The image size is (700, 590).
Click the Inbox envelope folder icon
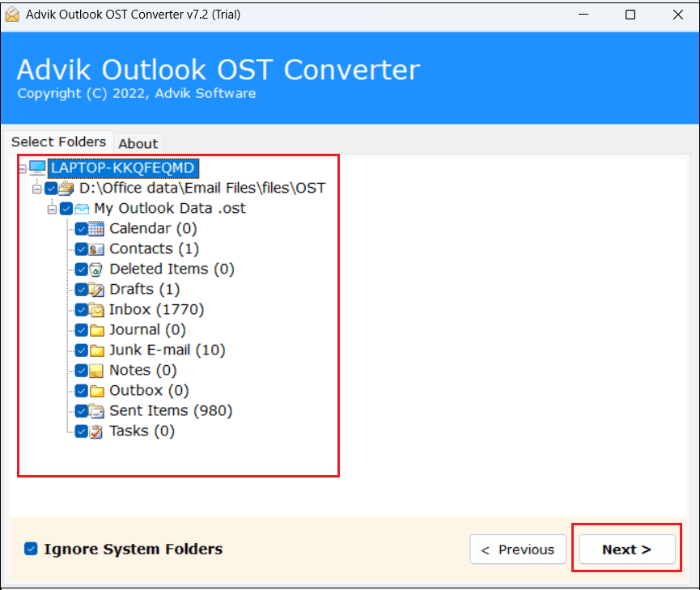point(96,310)
